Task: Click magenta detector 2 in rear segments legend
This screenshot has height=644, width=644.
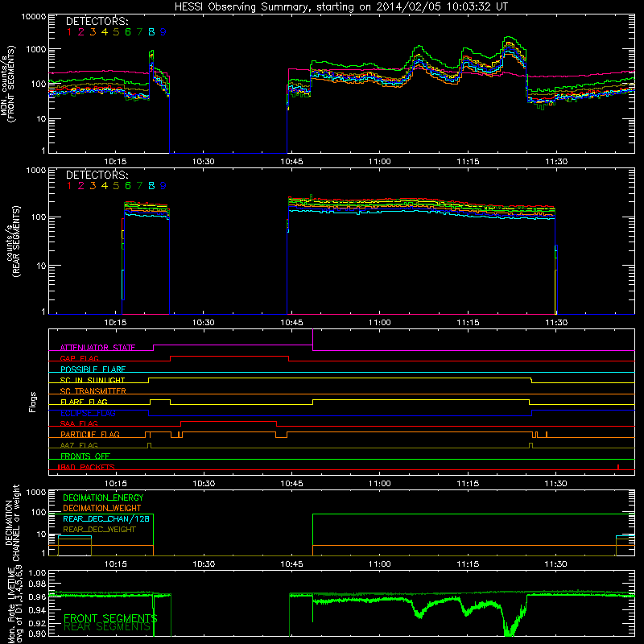Action: (81, 186)
